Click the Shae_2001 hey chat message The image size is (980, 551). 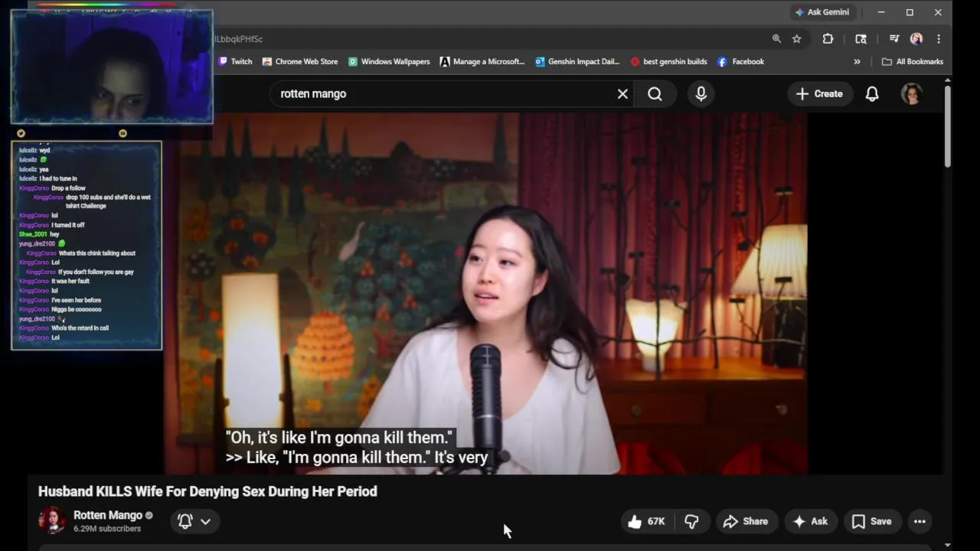click(39, 234)
